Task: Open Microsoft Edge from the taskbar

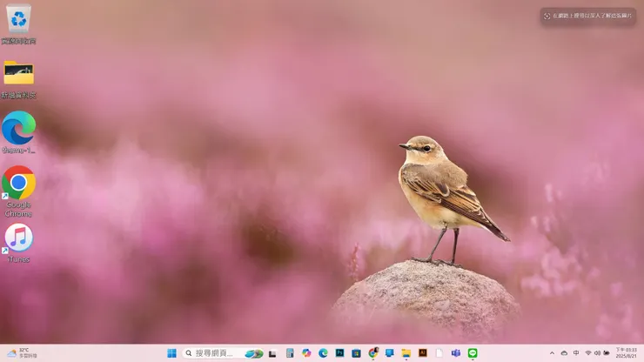Action: point(323,353)
